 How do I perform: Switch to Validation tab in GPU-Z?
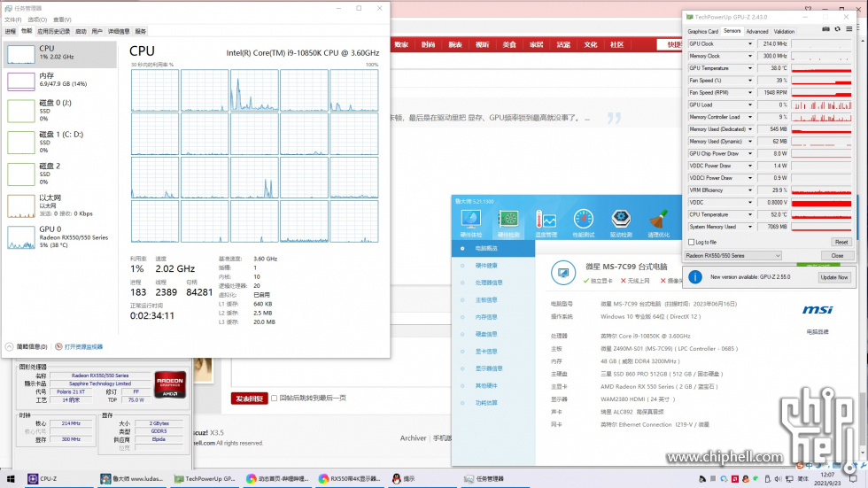click(x=784, y=32)
